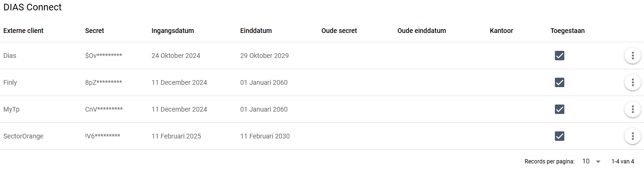
Task: Open the three-dot menu for Finly
Action: (x=632, y=82)
